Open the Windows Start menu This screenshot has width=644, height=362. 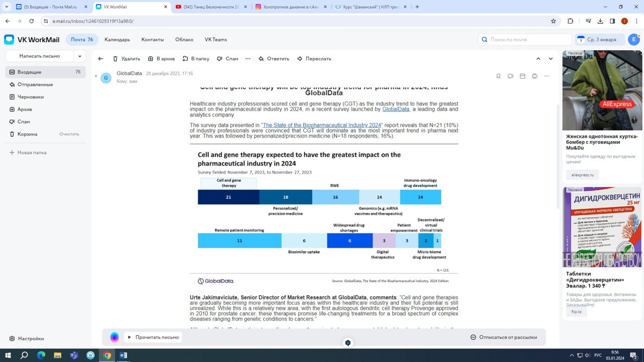(x=8, y=355)
